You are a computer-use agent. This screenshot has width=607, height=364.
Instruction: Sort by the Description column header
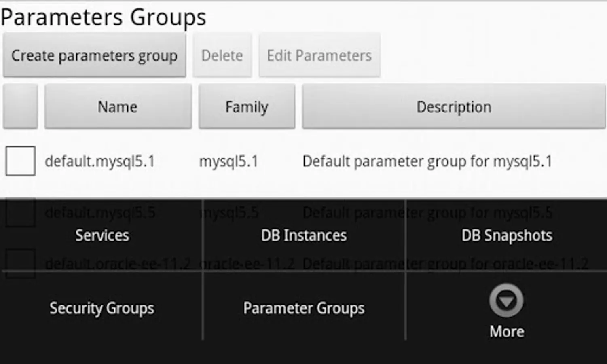click(x=454, y=107)
